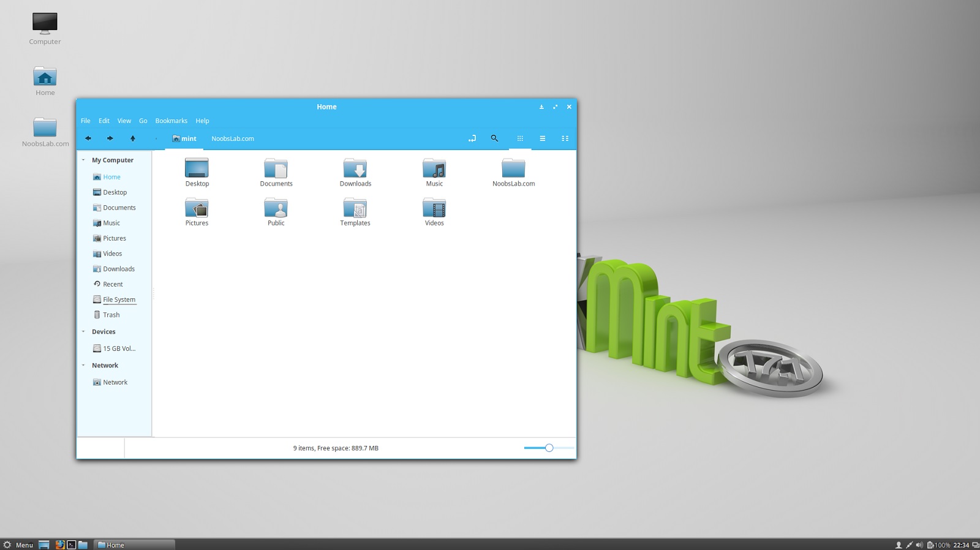Screen dimensions: 980x550
Task: Switch to icon view in the toolbar
Action: [x=520, y=138]
